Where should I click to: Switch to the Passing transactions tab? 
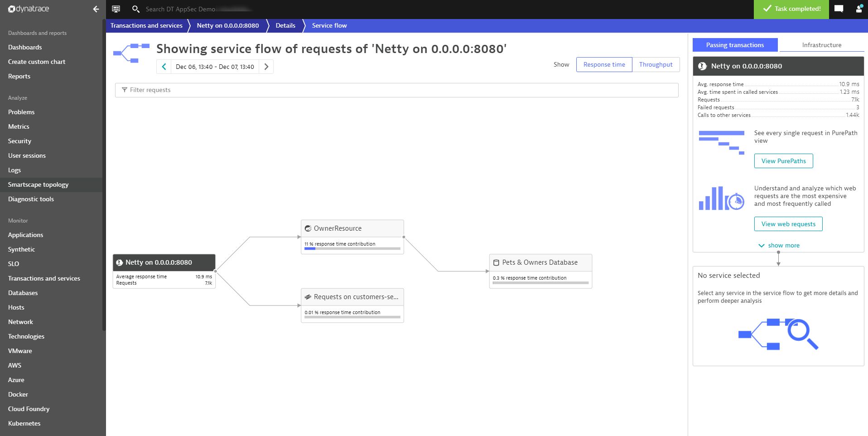[734, 45]
